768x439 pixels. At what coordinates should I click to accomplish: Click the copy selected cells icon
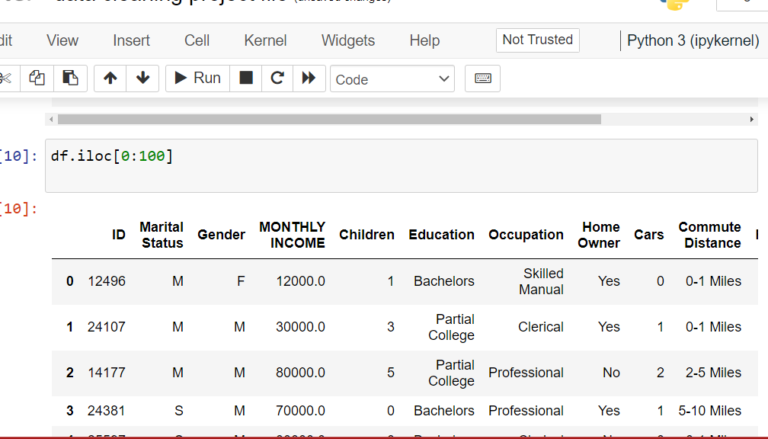click(37, 78)
